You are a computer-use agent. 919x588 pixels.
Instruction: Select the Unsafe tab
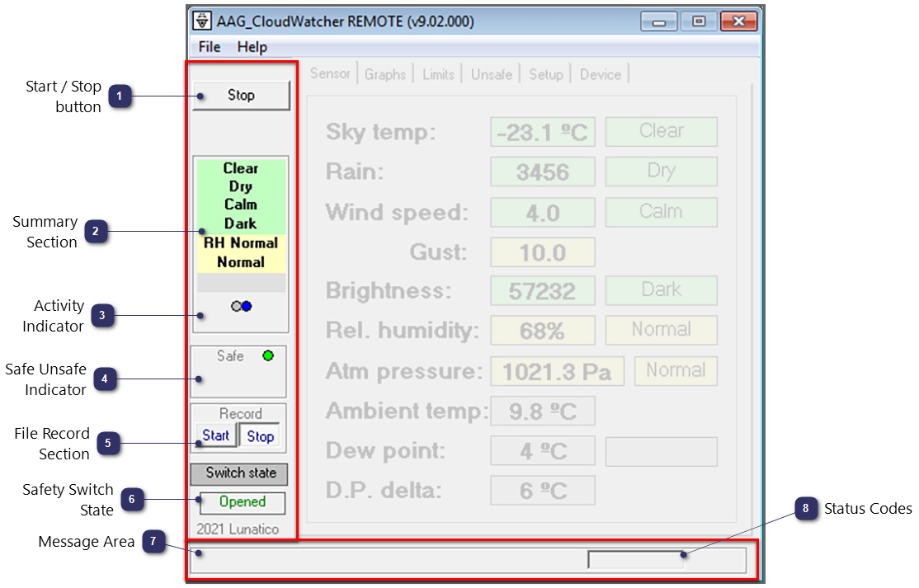click(x=492, y=74)
